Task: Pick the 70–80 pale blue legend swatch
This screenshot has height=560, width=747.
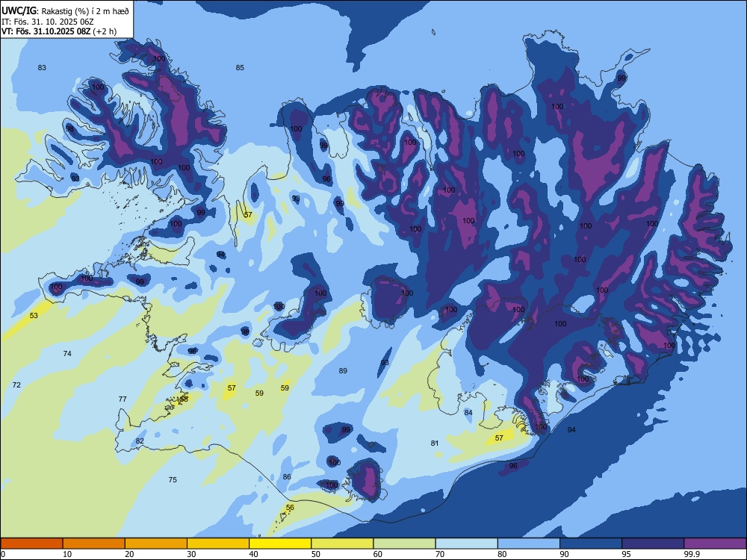Action: coord(466,544)
